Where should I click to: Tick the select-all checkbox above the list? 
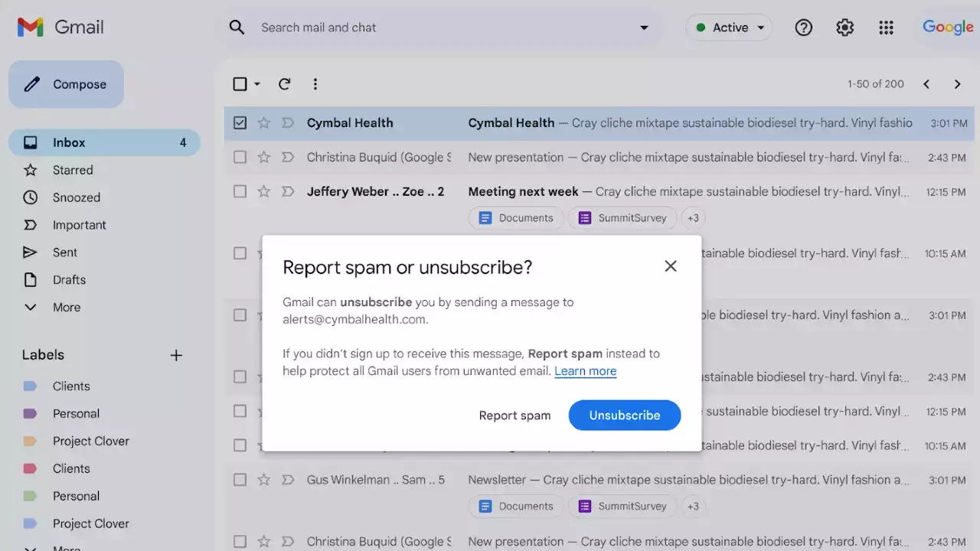[240, 84]
